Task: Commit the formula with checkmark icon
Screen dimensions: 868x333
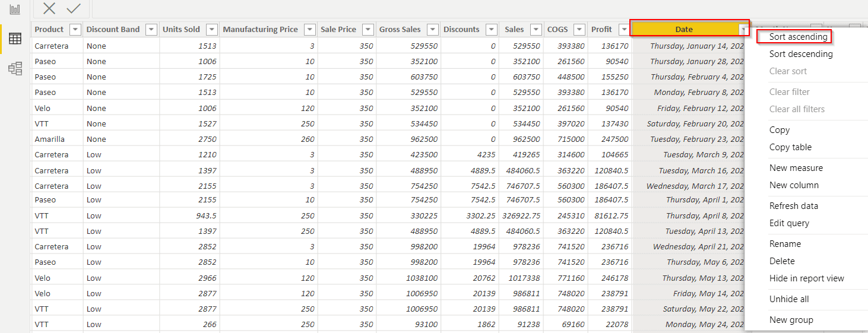Action: point(74,8)
